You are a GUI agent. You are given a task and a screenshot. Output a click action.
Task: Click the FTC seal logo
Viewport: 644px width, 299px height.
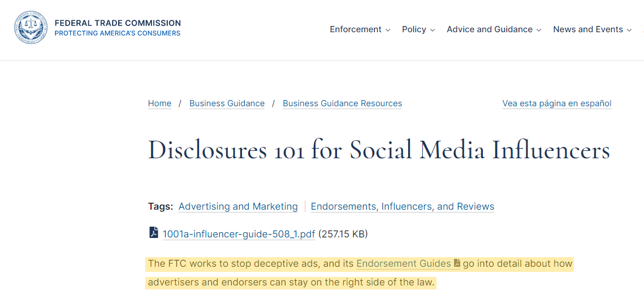coord(31,28)
